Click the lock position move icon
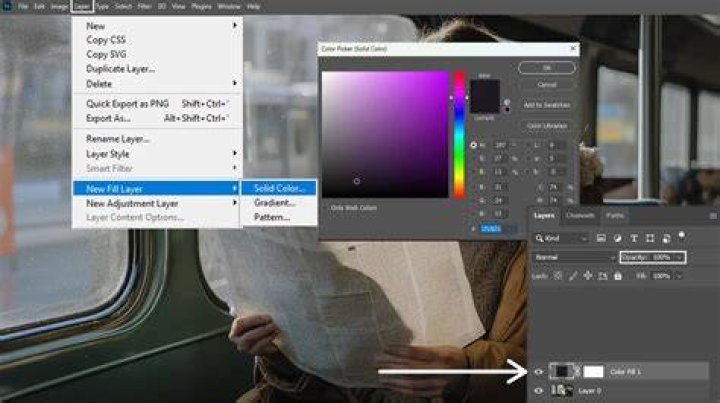This screenshot has width=720, height=403. (x=588, y=276)
